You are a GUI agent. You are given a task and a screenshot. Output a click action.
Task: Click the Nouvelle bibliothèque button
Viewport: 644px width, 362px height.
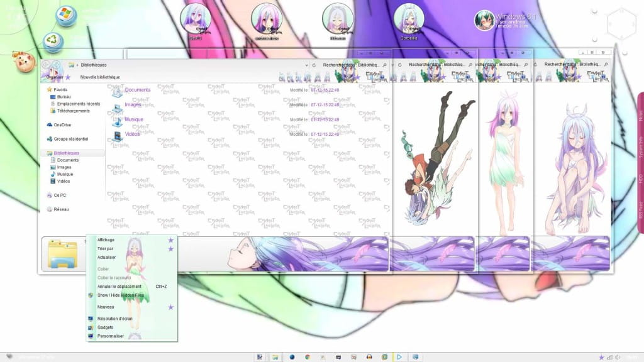(101, 77)
